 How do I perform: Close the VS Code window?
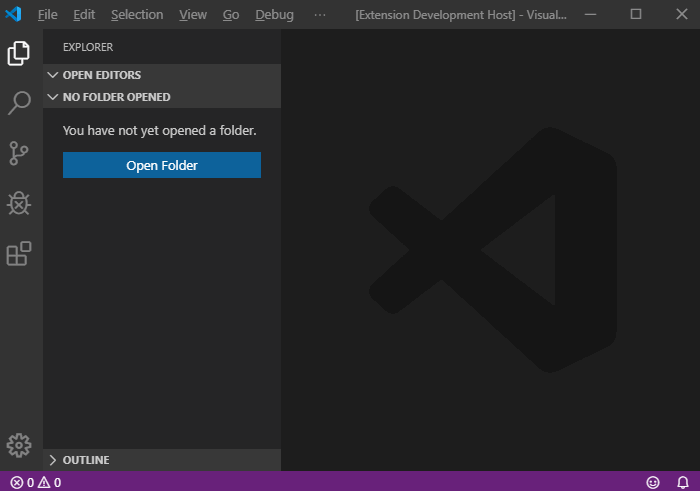[682, 14]
